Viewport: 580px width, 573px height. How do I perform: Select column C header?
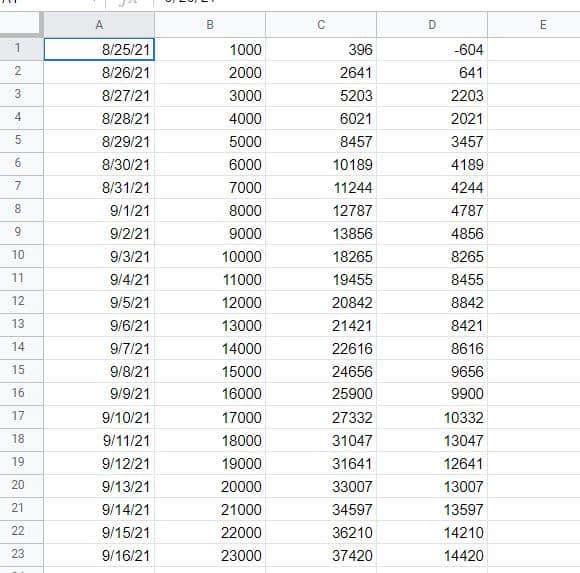(x=321, y=25)
